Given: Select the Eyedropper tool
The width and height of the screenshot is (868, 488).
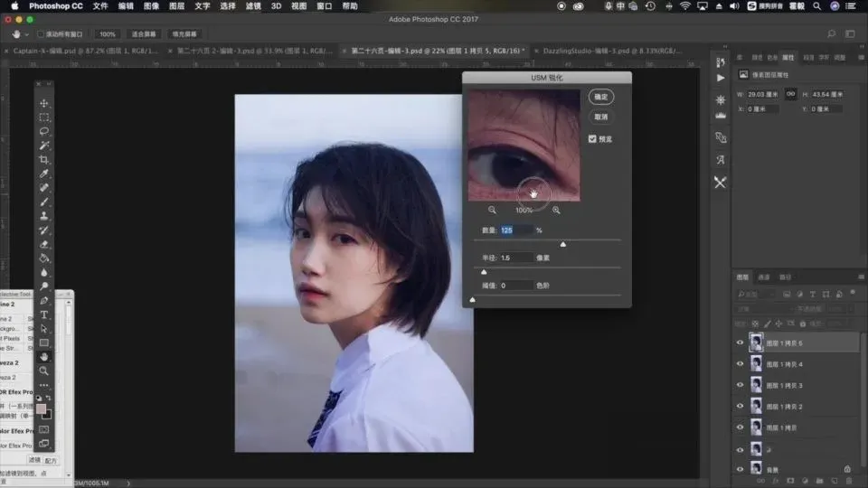Looking at the screenshot, I should tap(43, 174).
